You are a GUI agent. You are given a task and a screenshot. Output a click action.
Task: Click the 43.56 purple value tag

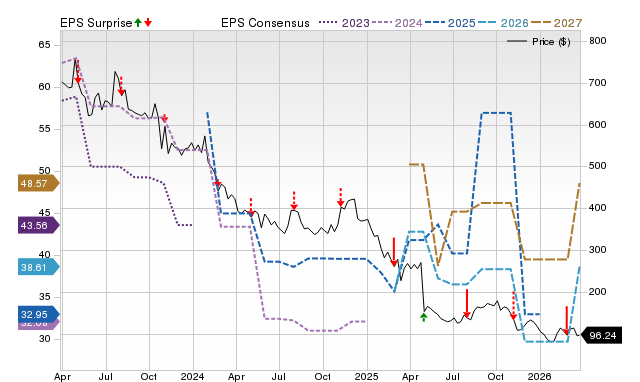(38, 225)
